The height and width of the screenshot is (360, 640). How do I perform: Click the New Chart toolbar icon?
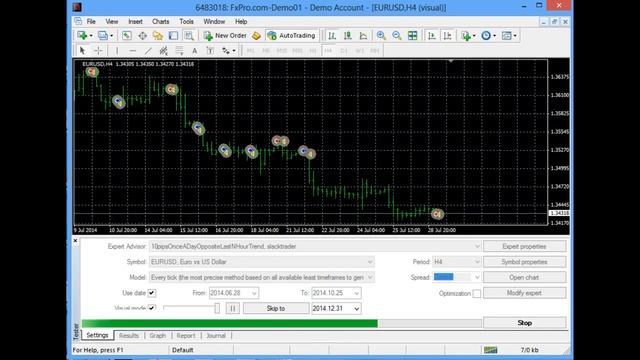tap(82, 36)
